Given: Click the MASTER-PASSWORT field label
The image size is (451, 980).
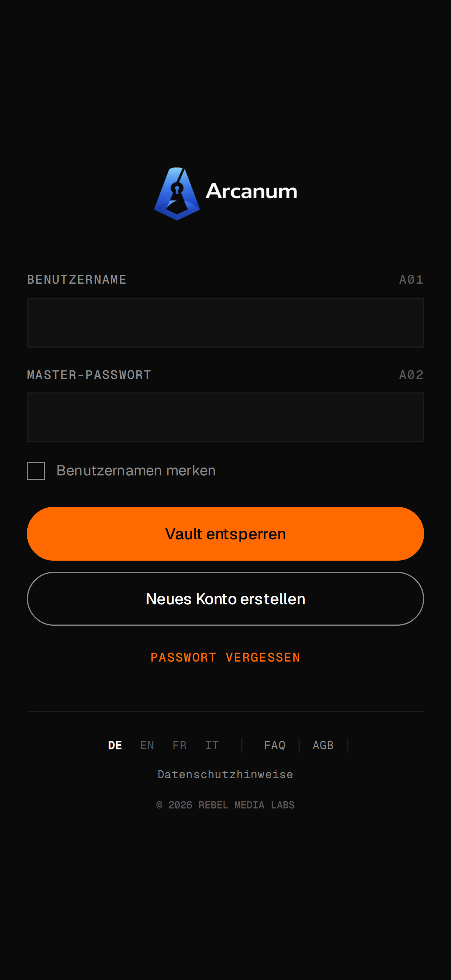Looking at the screenshot, I should coord(89,375).
